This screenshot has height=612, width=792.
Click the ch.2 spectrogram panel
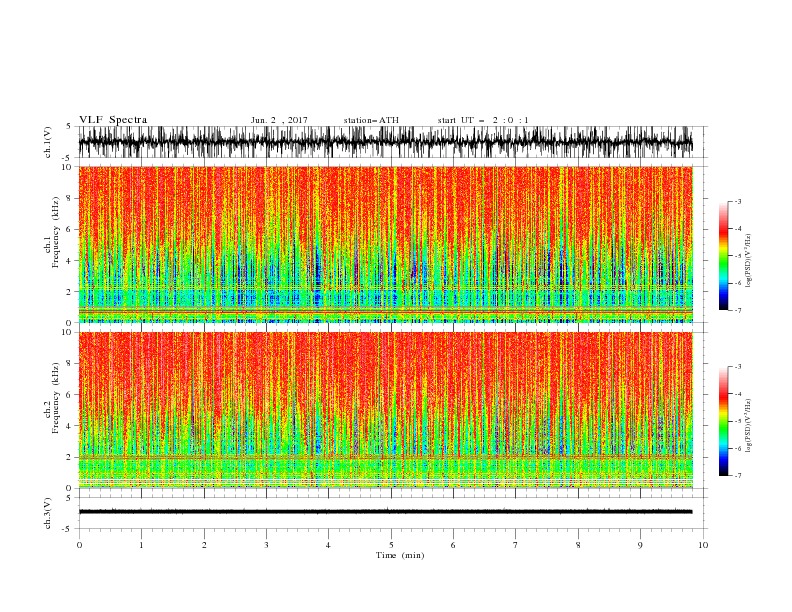tap(385, 410)
